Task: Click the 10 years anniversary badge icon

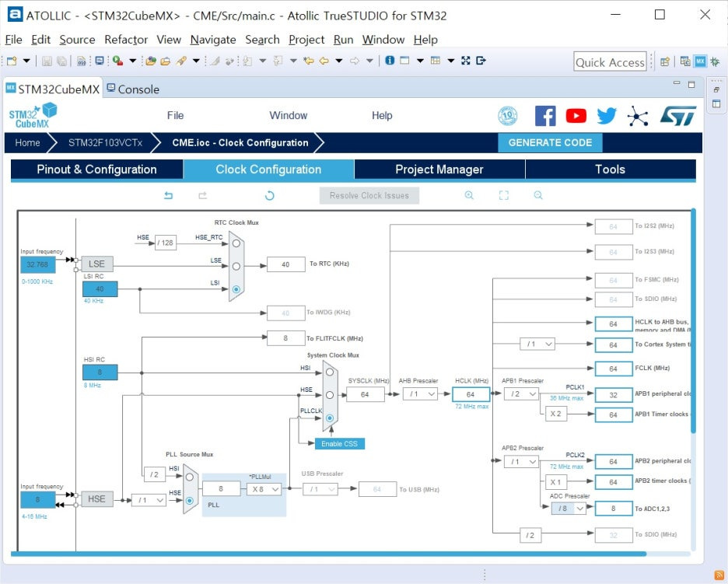Action: 507,116
